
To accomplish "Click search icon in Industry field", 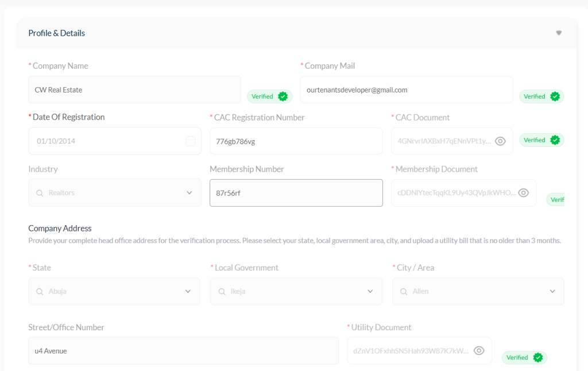I will (40, 193).
